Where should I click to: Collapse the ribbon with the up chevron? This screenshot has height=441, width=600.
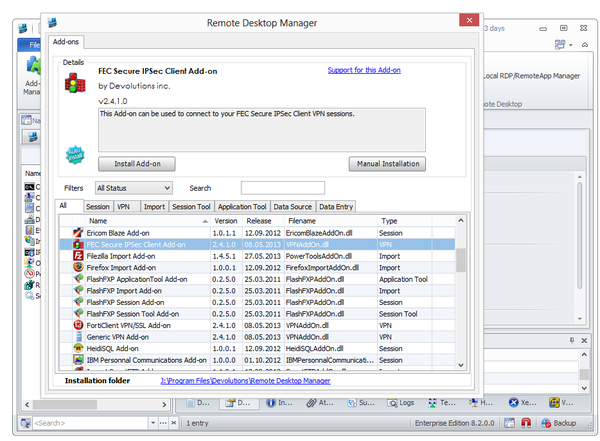(x=585, y=45)
